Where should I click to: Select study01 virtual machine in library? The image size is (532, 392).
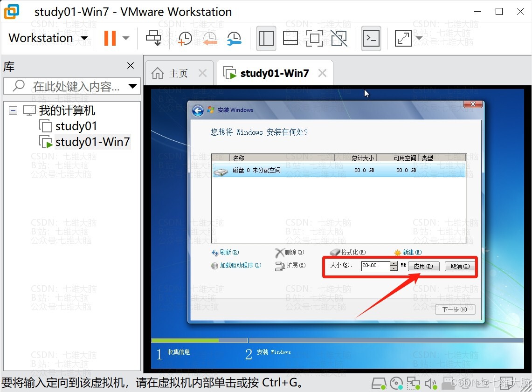click(76, 126)
